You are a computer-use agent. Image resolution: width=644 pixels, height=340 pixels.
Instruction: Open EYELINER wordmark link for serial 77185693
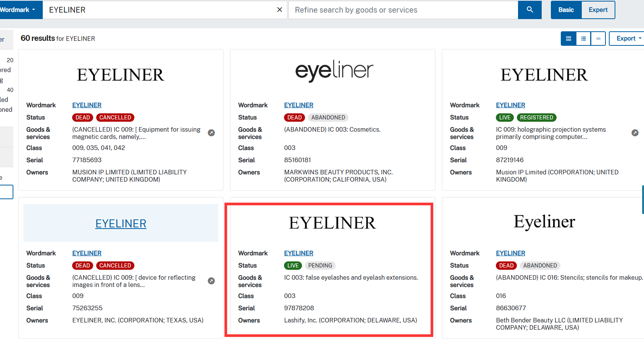87,105
